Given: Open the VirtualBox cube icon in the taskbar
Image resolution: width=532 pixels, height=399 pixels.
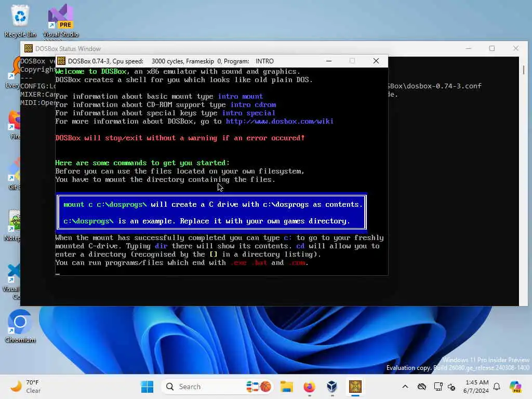Looking at the screenshot, I should point(332,387).
